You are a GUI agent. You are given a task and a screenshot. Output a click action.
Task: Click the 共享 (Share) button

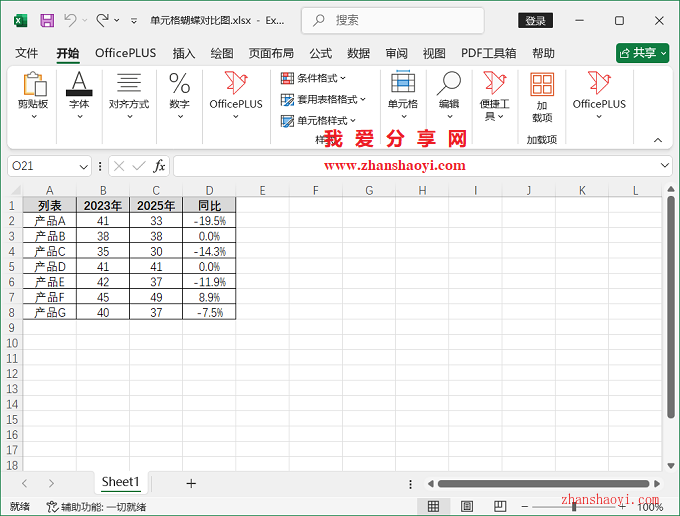tap(642, 53)
